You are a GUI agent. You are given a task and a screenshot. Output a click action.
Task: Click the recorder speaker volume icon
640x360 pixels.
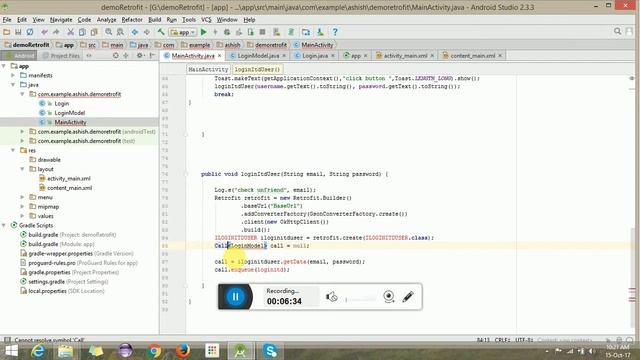coord(331,297)
